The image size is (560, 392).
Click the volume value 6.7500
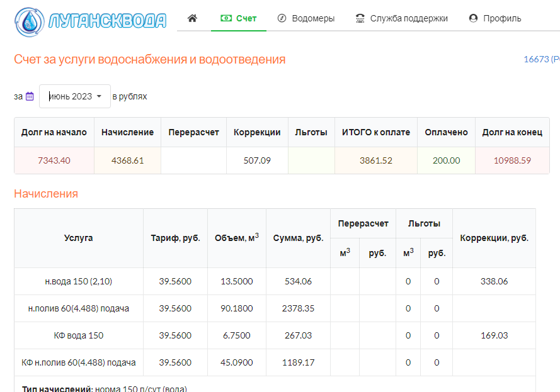pos(237,335)
